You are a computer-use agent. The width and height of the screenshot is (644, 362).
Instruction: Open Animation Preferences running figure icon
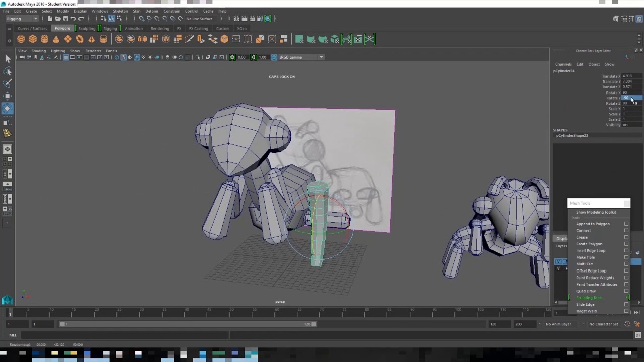click(x=636, y=324)
